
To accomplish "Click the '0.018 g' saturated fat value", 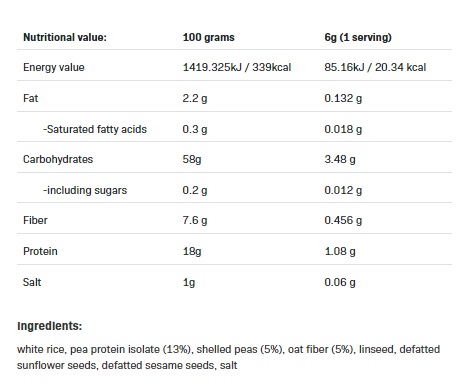I will point(343,129).
